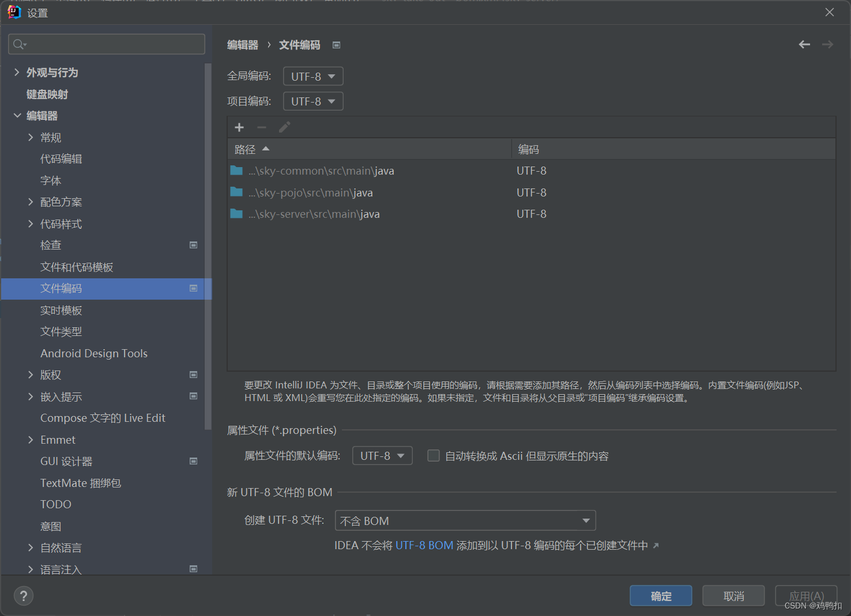
Task: Open 创建 UTF-8 文件 BOM dropdown
Action: (465, 521)
